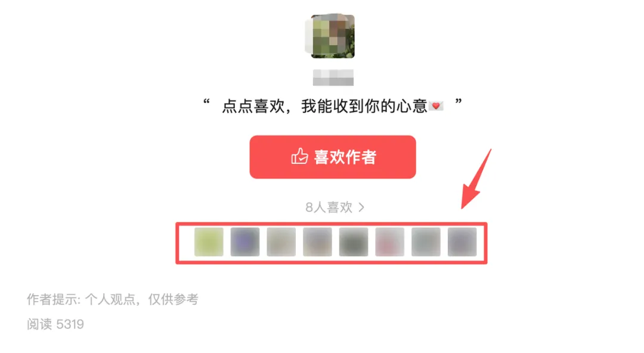The height and width of the screenshot is (353, 644).
Task: Expand likers via the chevron after 8人喜欢
Action: tap(361, 207)
